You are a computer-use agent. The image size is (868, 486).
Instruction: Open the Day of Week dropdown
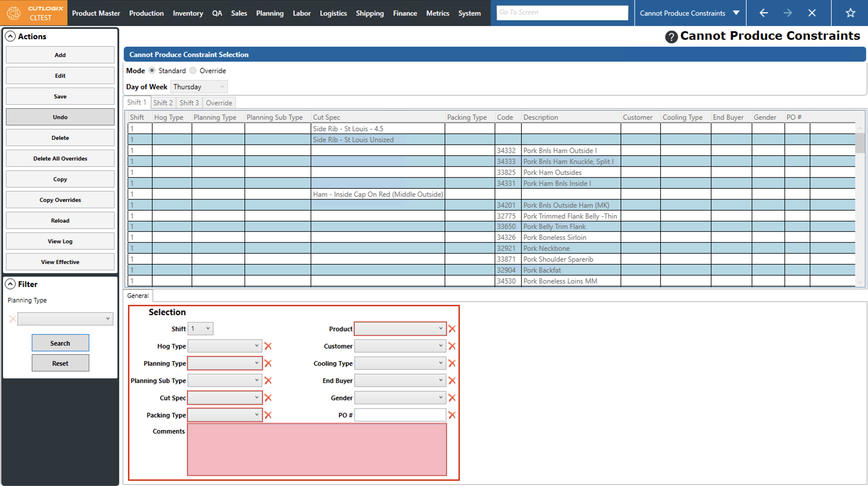coord(199,87)
